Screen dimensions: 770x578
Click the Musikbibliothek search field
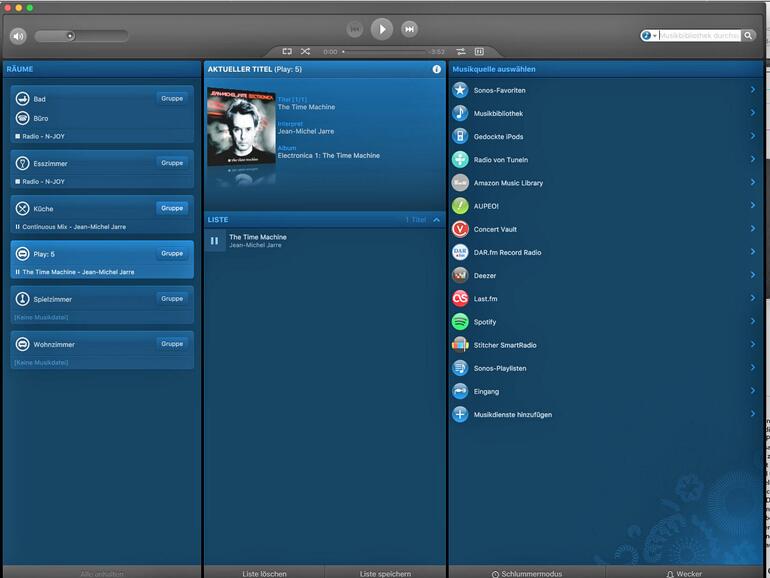(699, 35)
